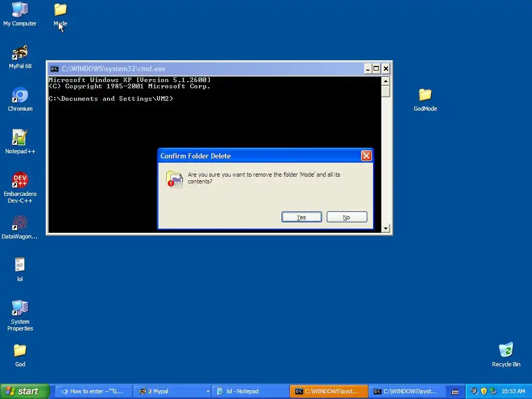Click the folder delete warning icon in dialog
The width and height of the screenshot is (532, 399).
(x=175, y=179)
